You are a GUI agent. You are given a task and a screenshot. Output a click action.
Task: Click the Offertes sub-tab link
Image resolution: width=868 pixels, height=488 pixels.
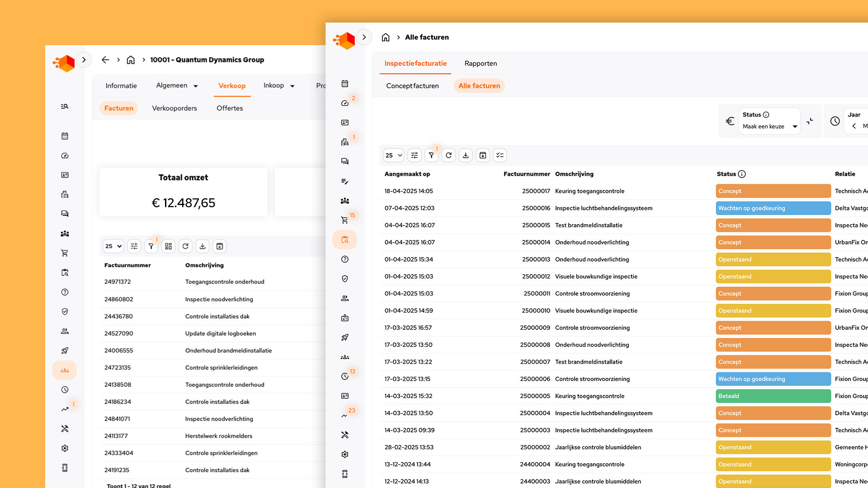pos(230,108)
